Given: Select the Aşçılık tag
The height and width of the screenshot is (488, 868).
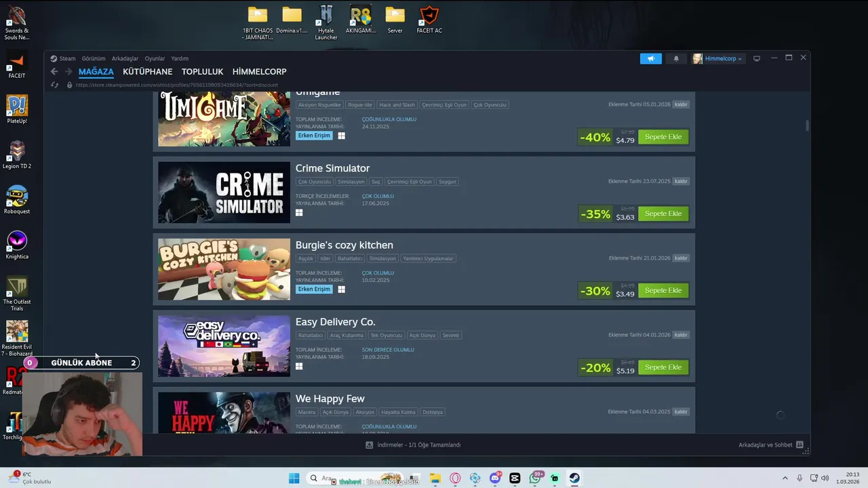Looking at the screenshot, I should pyautogui.click(x=306, y=258).
